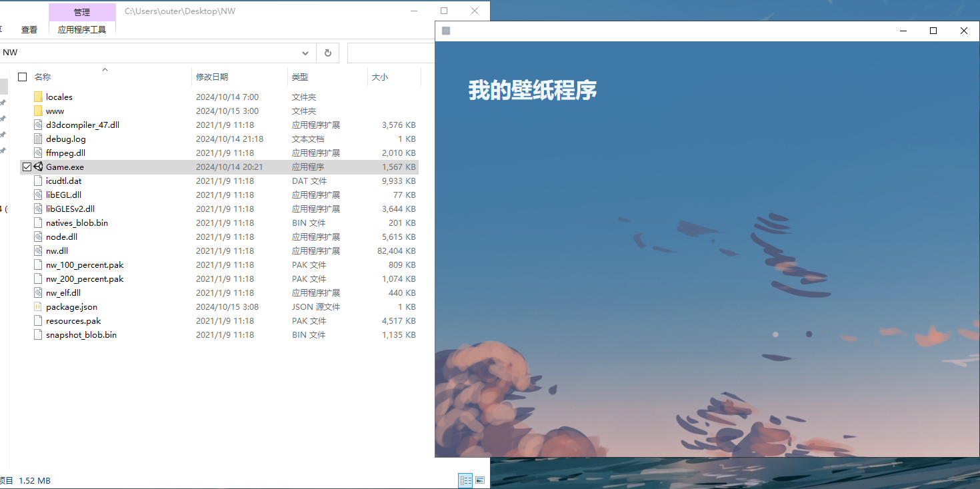Image resolution: width=980 pixels, height=489 pixels.
Task: Switch to details view layout
Action: 465,480
